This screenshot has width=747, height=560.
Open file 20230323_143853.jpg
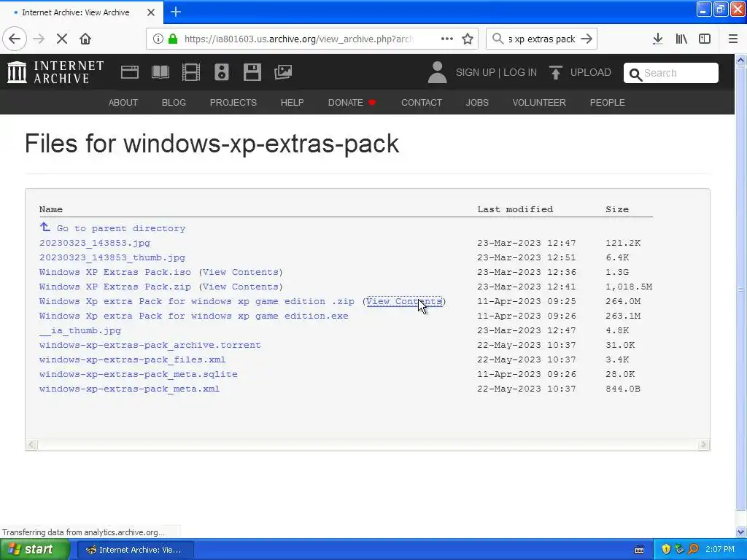pyautogui.click(x=95, y=243)
